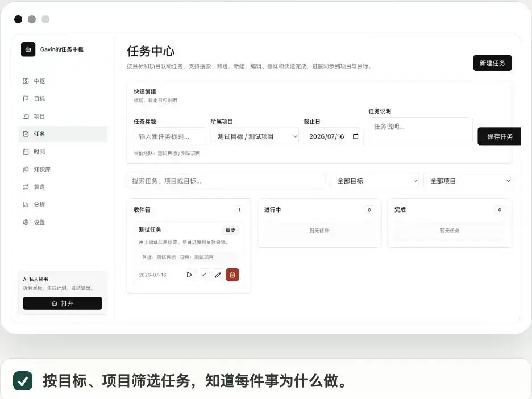
Task: Click the 新建任务 button
Action: tap(492, 63)
